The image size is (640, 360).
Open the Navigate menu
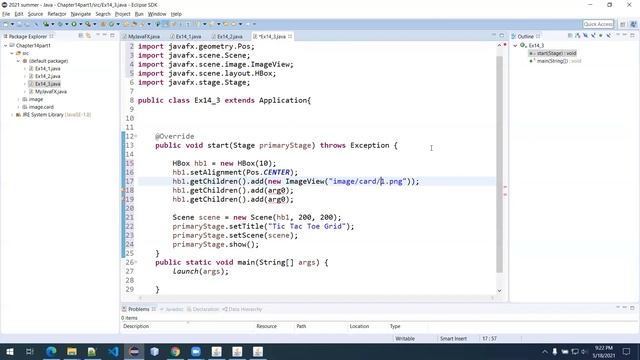click(81, 14)
